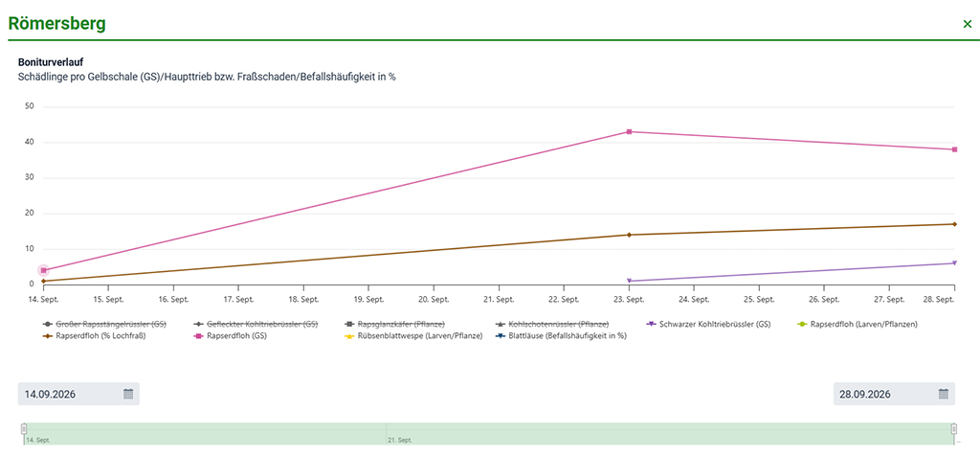Toggle Kohlschotenrüssler (Pflanze) legend series

pos(552,324)
